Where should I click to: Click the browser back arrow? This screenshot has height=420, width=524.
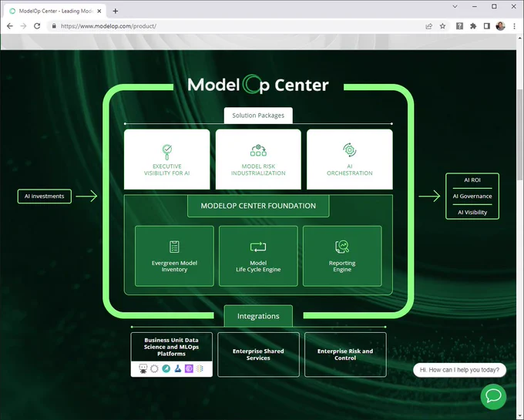[10, 26]
